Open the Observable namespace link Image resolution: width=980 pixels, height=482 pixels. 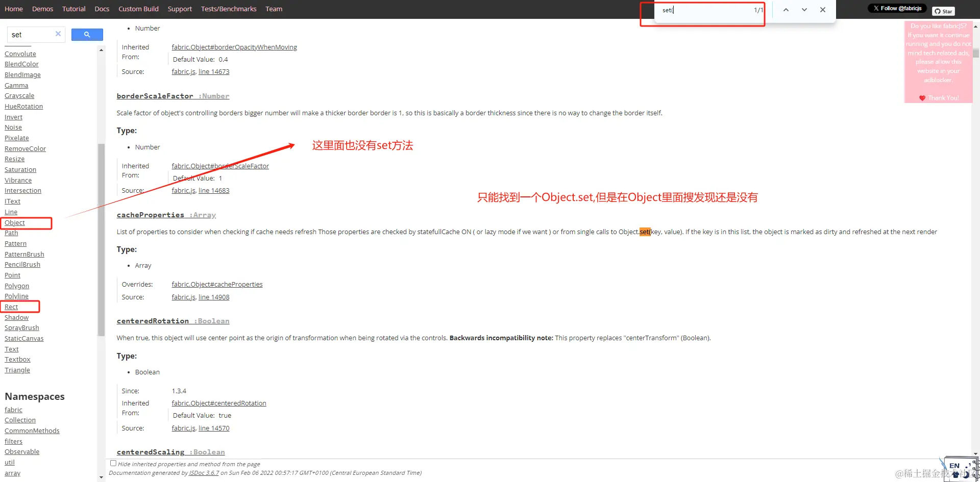click(x=22, y=451)
